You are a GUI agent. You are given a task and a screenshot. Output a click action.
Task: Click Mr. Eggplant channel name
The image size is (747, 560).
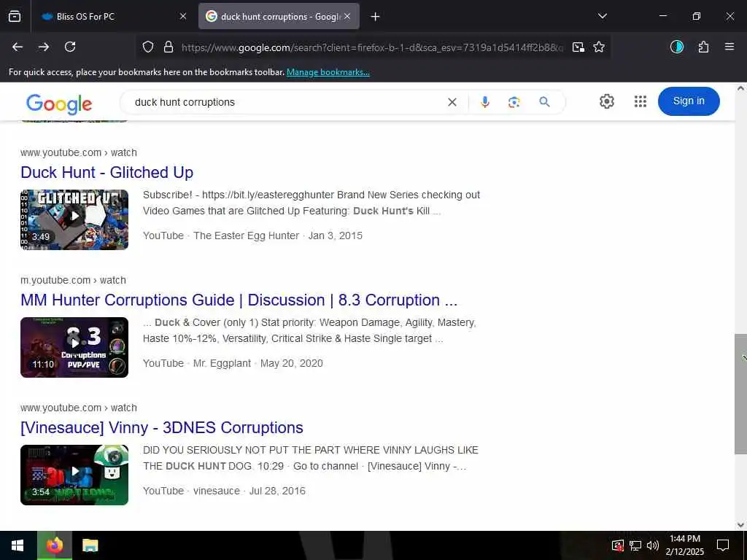222,363
